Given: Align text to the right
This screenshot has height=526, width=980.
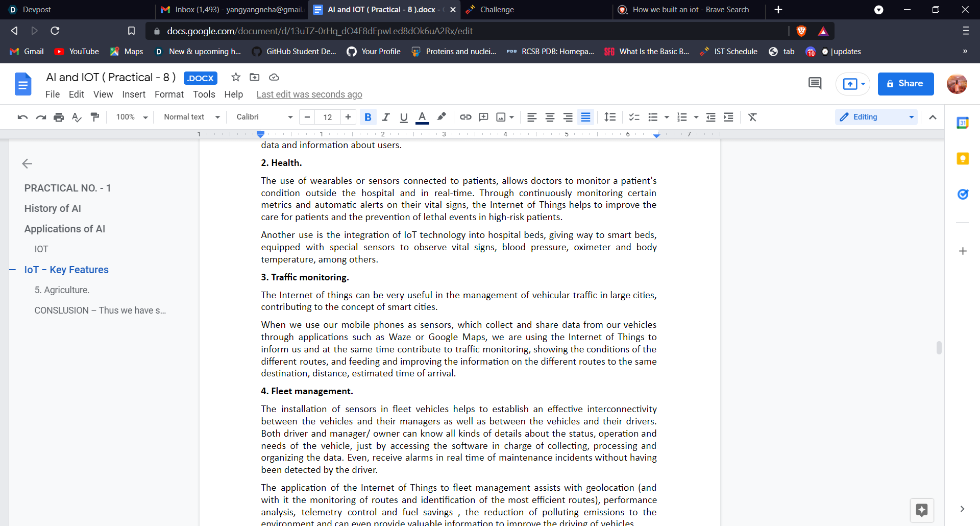Looking at the screenshot, I should 568,117.
